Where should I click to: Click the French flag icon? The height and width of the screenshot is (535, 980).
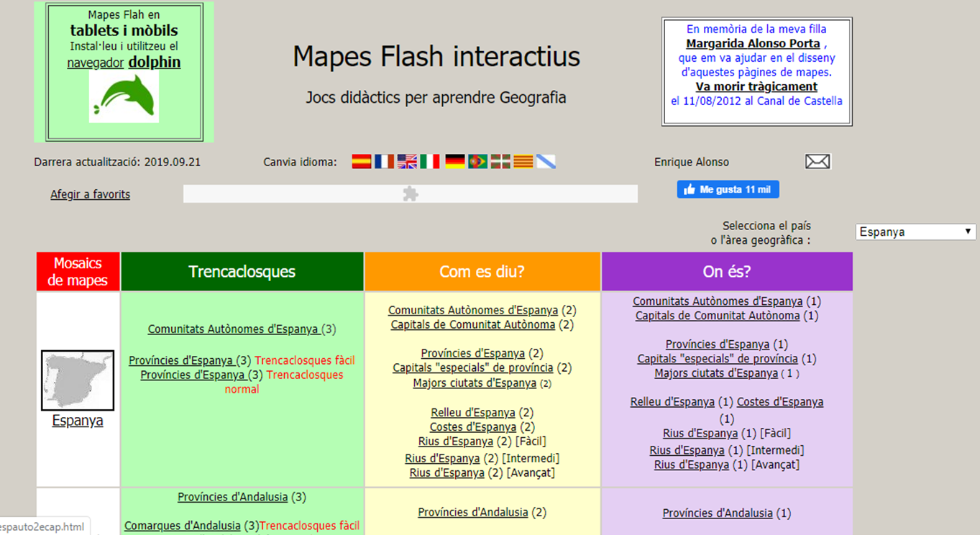(x=384, y=162)
